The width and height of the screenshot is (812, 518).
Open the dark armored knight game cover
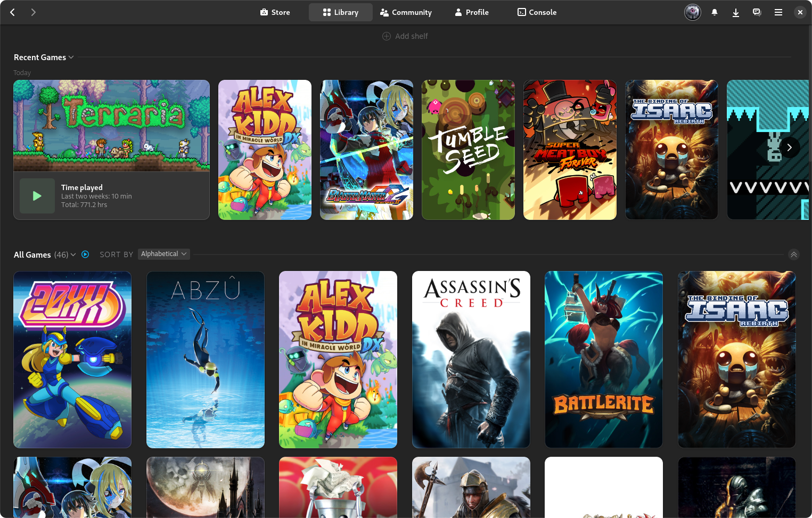(737, 487)
